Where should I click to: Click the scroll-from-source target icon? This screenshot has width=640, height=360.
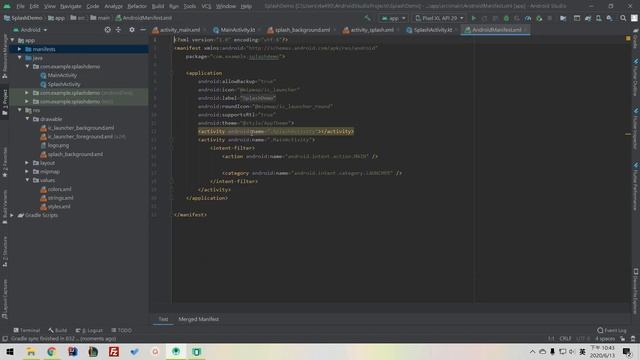point(107,30)
